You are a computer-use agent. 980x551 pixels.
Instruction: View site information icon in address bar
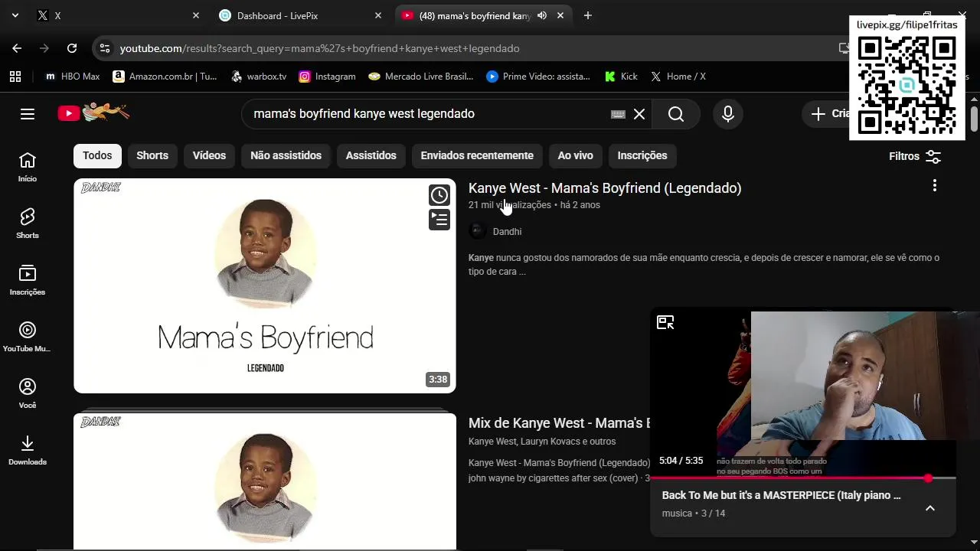[105, 48]
